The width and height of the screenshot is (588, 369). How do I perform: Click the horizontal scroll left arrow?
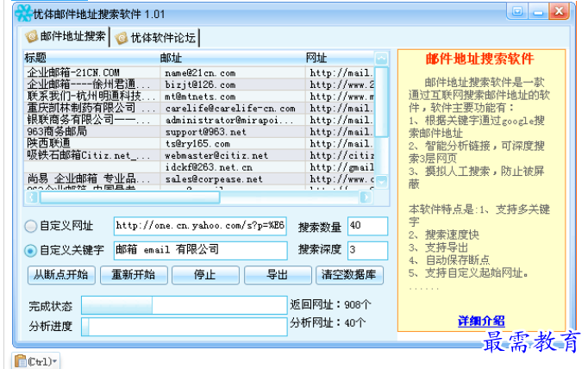32,197
